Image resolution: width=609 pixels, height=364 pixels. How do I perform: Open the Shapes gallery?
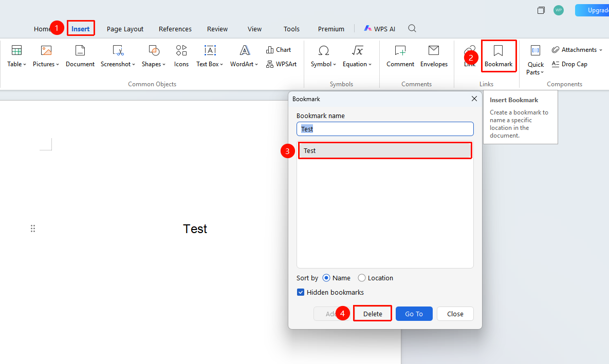pos(154,56)
